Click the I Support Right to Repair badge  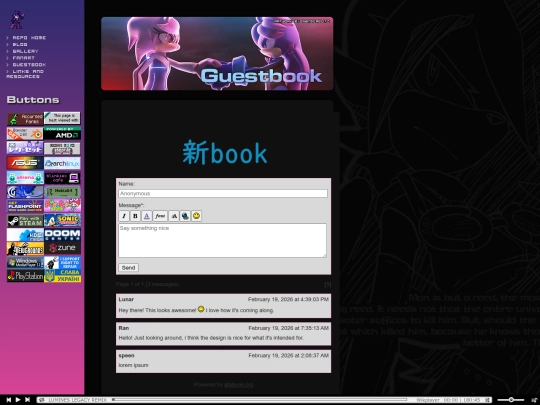pos(62,262)
